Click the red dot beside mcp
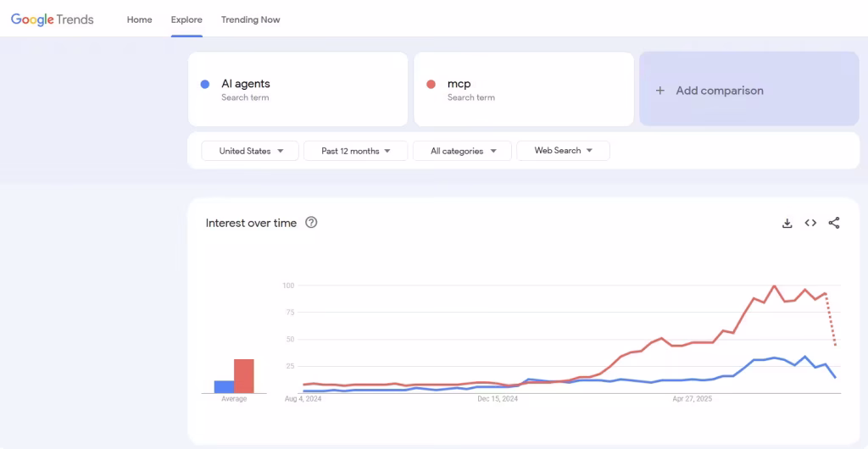Viewport: 868px width, 449px height. 431,85
